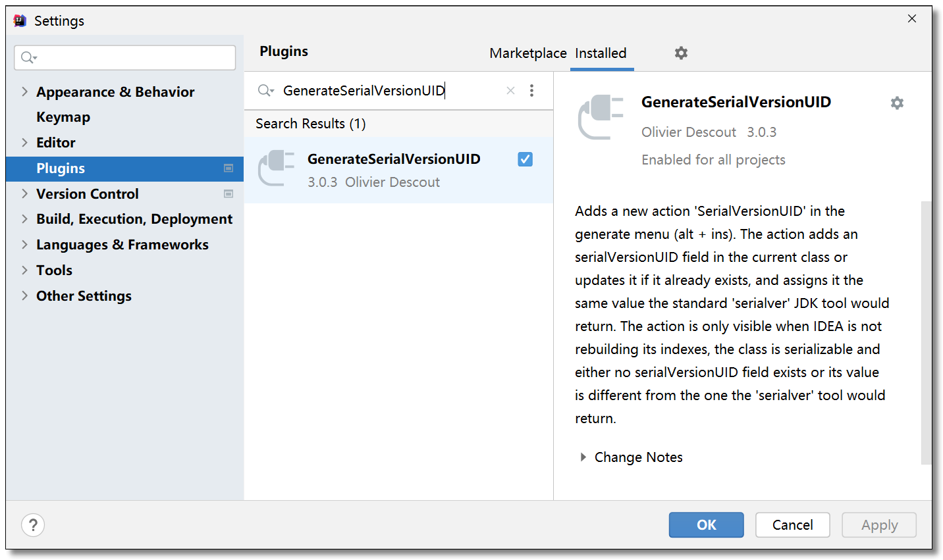Viewport: 943px width, 560px height.
Task: Click the plugin search magnifier icon
Action: (265, 90)
